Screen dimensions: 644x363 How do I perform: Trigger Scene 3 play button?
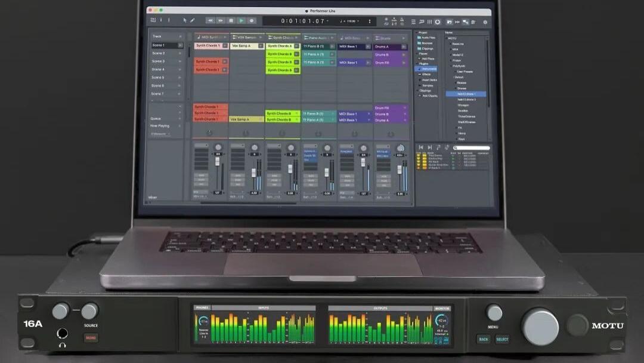click(x=180, y=61)
